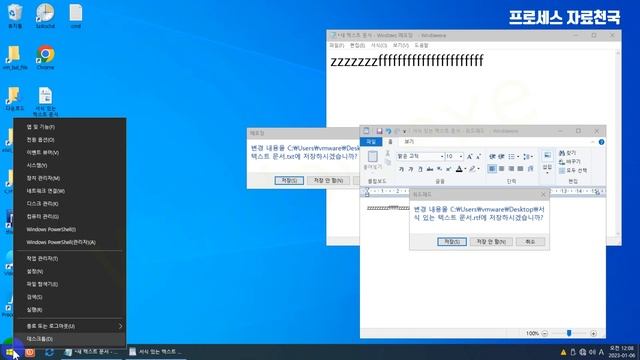
Task: Expand the shutdown or sign out submenu arrow
Action: tap(120, 326)
